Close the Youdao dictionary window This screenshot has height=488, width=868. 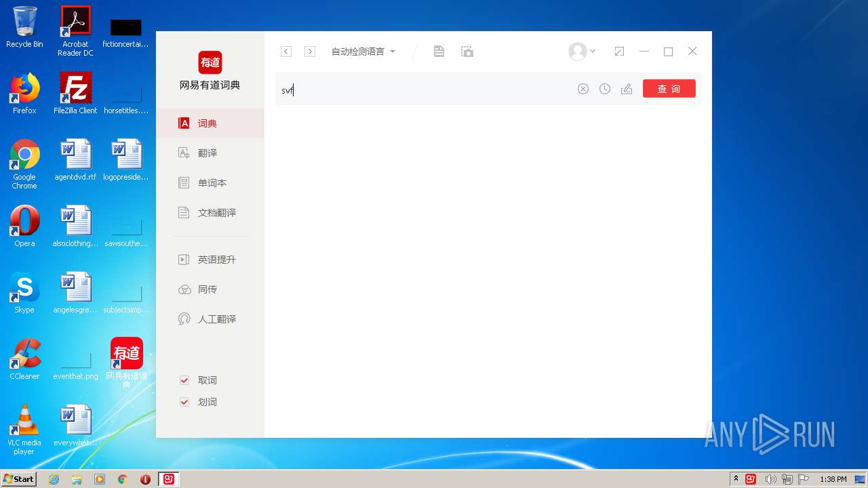pos(692,52)
